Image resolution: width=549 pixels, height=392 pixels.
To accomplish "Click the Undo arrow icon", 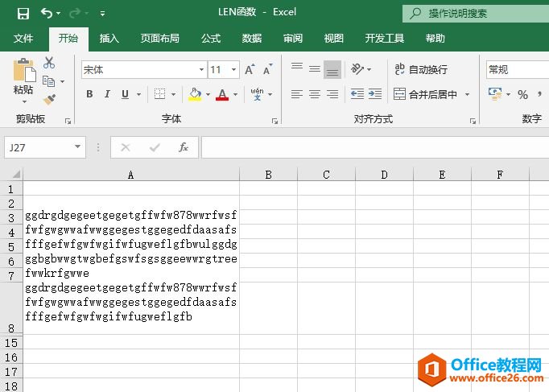I will pos(47,14).
